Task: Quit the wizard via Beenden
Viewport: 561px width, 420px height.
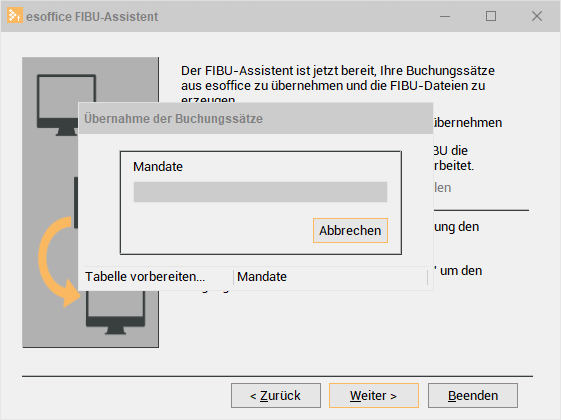Action: coord(473,396)
